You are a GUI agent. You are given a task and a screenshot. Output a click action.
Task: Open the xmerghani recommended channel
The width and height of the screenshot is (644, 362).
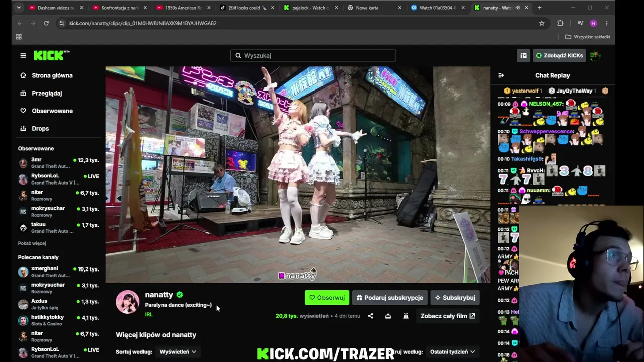(59, 272)
